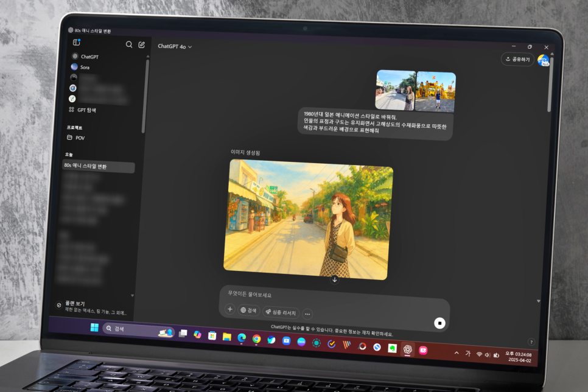
Task: Click the third sidebar GPT avatar icon
Action: pyautogui.click(x=74, y=77)
